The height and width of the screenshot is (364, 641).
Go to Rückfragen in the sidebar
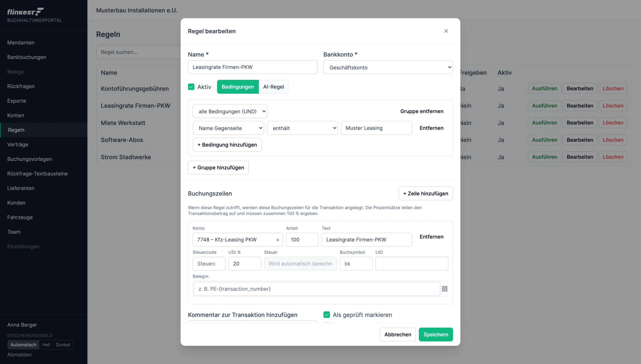coord(21,86)
